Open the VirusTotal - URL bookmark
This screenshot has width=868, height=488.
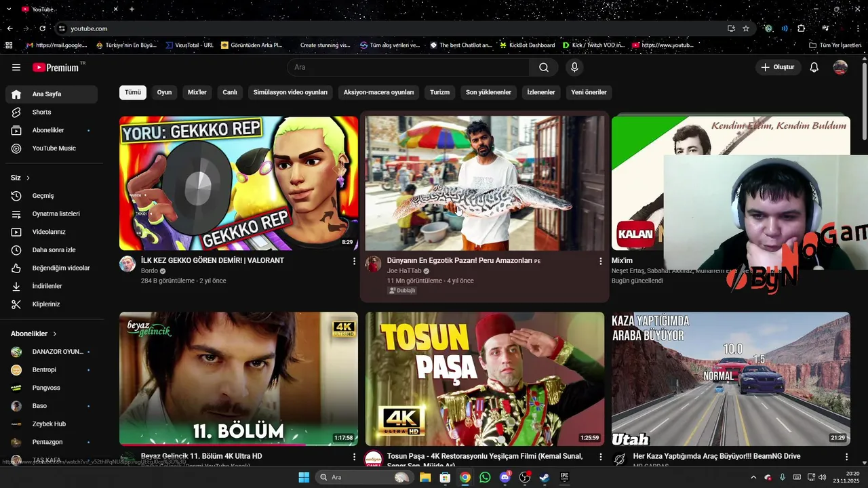[x=189, y=45]
